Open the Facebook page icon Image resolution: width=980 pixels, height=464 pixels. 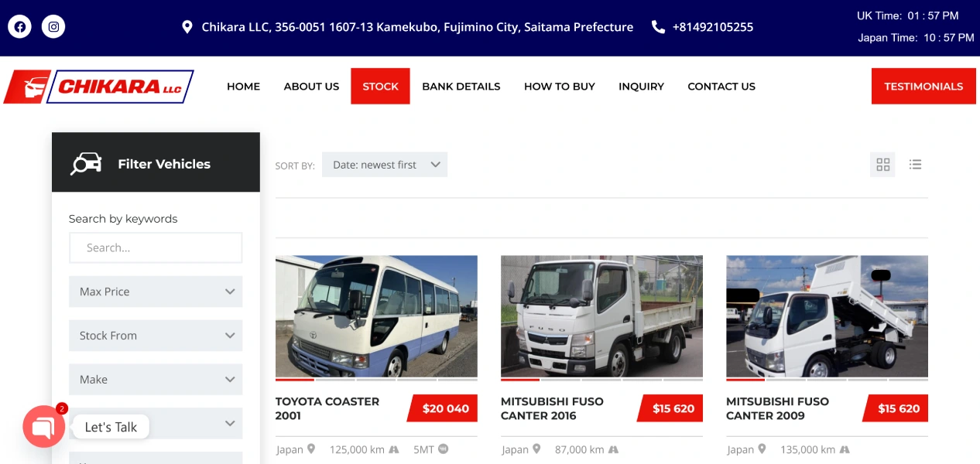(19, 27)
